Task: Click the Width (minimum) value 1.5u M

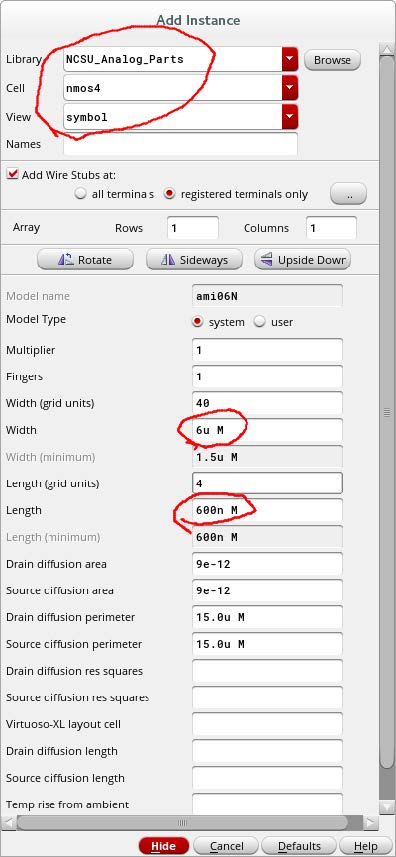Action: 268,457
